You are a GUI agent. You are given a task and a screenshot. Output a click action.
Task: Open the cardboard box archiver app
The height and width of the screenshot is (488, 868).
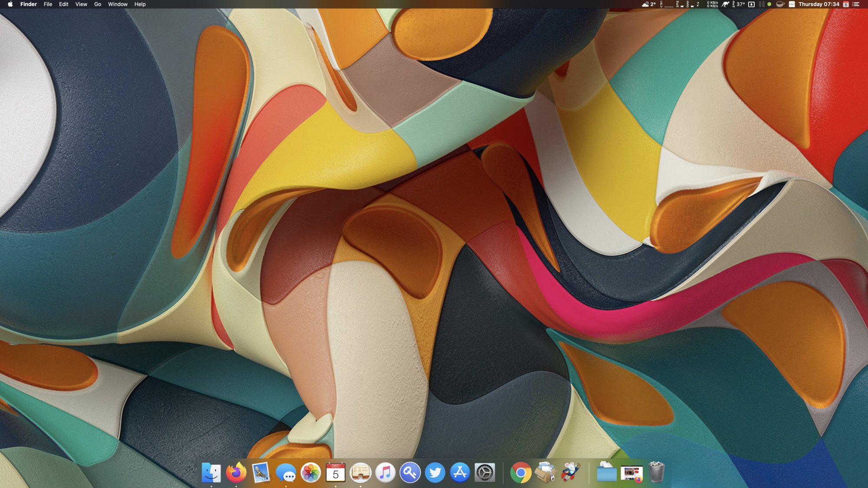tap(546, 472)
